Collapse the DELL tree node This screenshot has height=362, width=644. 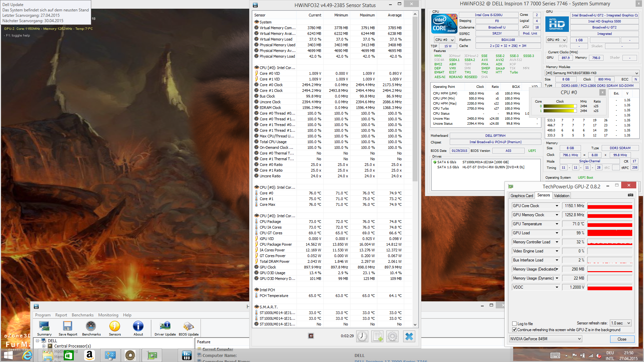point(38,341)
